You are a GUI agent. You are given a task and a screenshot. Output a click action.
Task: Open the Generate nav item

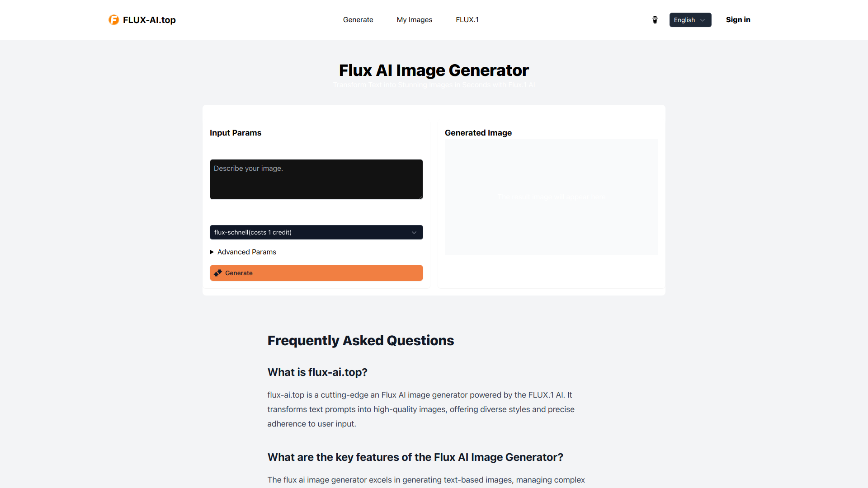click(358, 20)
